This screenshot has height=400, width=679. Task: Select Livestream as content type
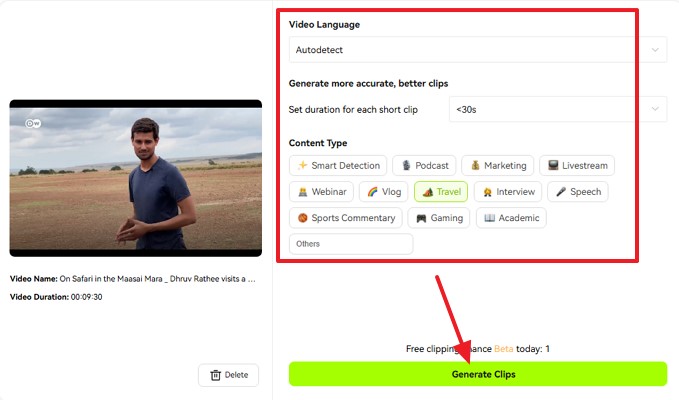[x=577, y=165]
